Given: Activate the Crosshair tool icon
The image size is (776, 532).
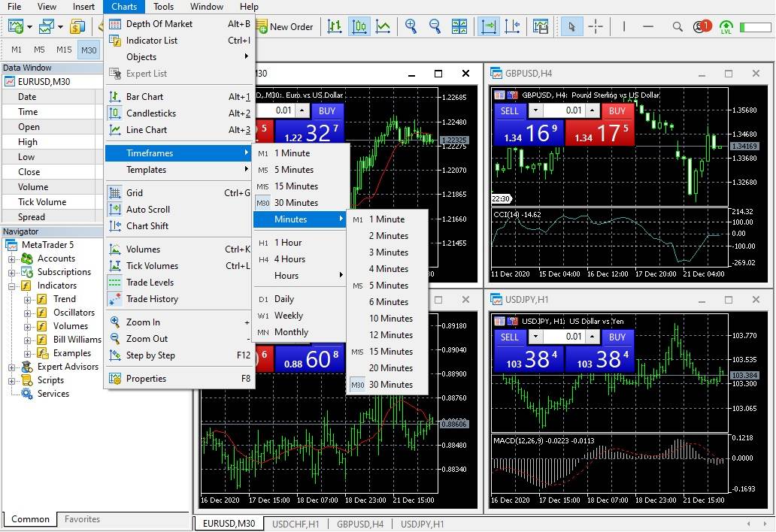Looking at the screenshot, I should [x=596, y=26].
